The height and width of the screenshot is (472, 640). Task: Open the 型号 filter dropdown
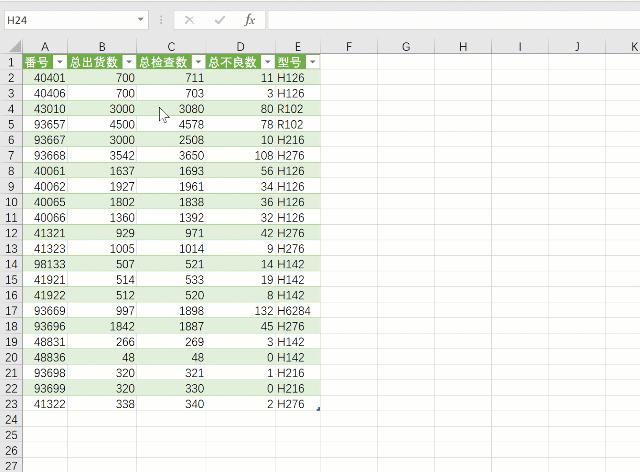pos(313,62)
